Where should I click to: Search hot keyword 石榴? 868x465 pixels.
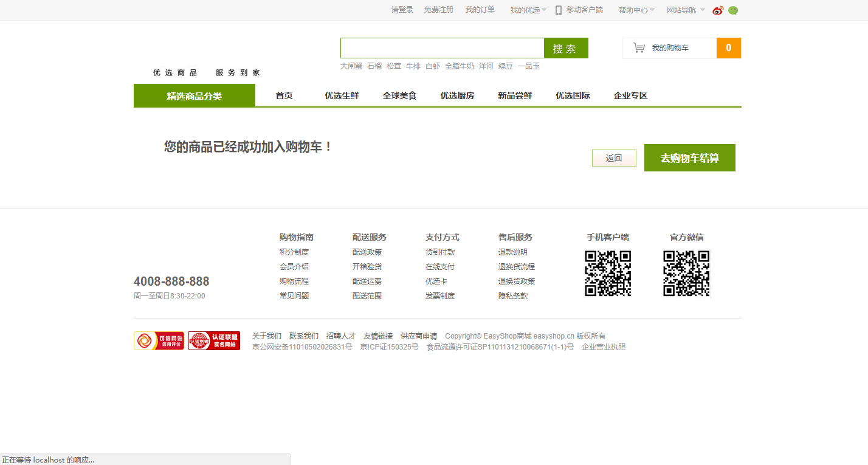click(374, 66)
